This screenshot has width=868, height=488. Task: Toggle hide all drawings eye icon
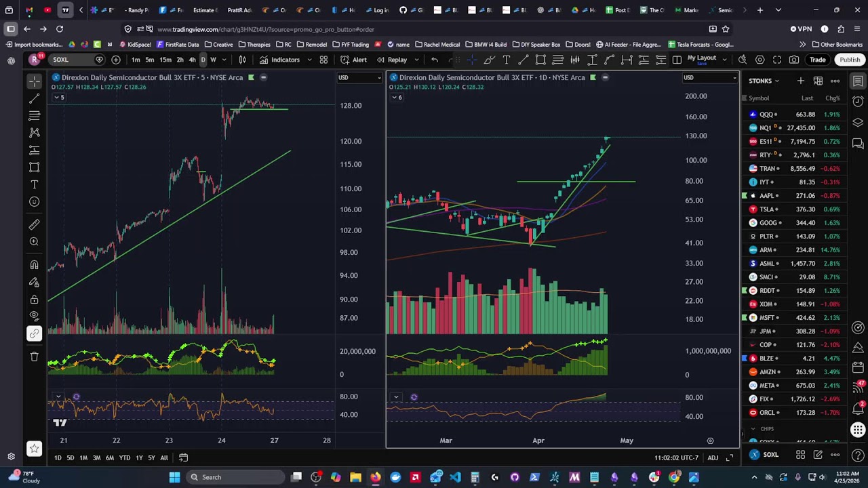point(35,316)
